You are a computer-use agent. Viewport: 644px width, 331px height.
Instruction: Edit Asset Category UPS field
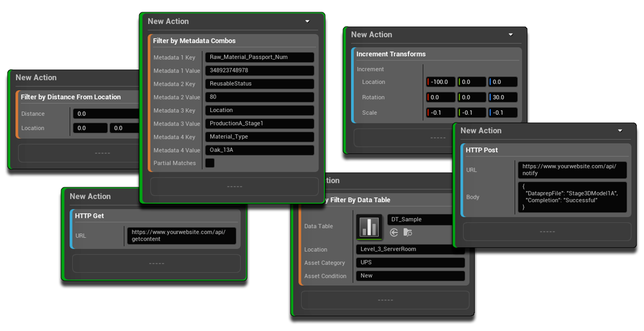pyautogui.click(x=410, y=262)
